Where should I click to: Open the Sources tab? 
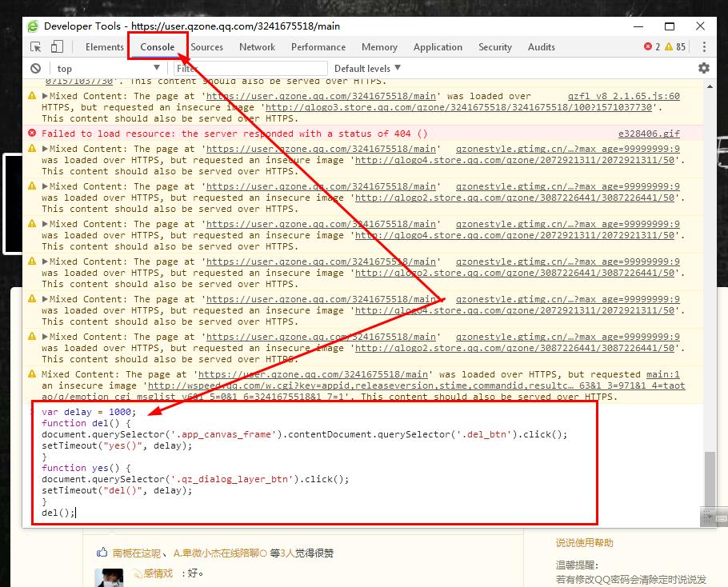tap(206, 47)
